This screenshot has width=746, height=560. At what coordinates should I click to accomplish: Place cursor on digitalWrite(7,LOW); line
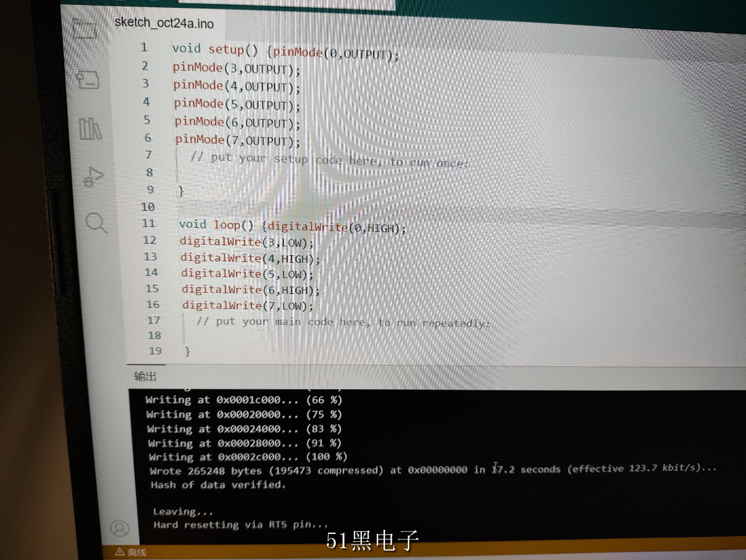[248, 305]
